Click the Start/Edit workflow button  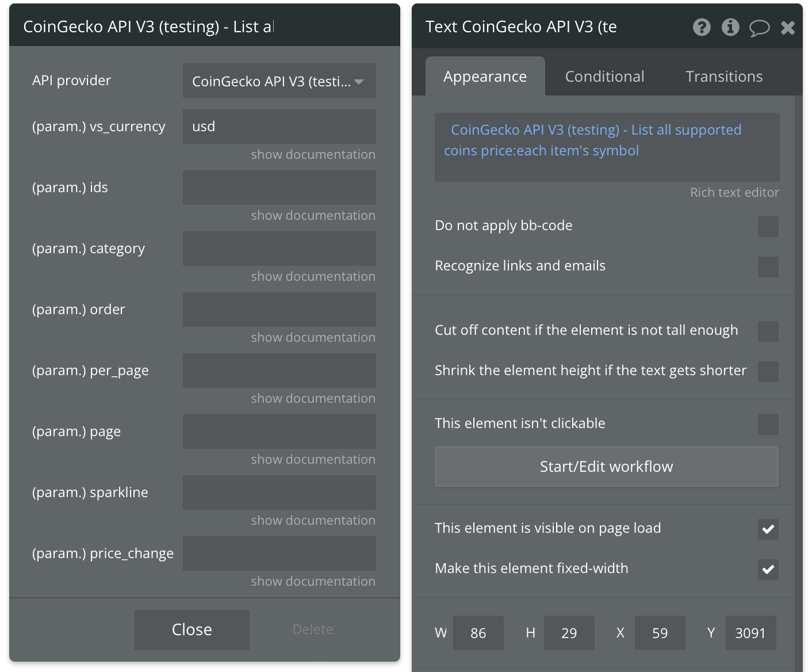[x=607, y=467]
